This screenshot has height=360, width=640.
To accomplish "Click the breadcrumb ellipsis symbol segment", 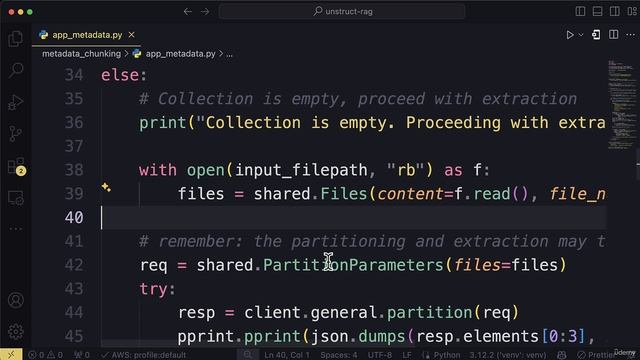I will point(229,54).
